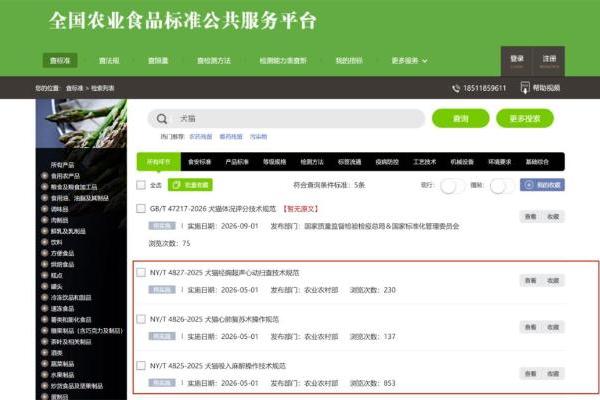Click the green 查询 search button
This screenshot has width=600, height=400.
pos(461,119)
